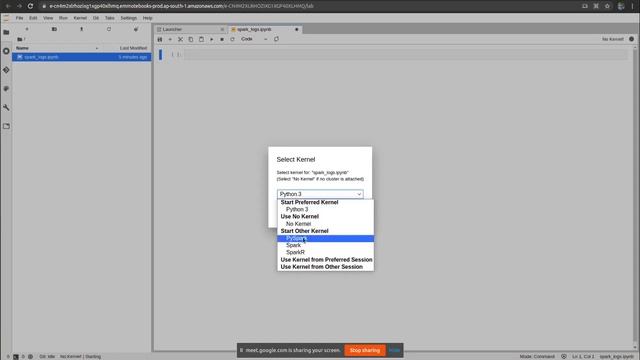Hide the screen sharing notification bar
This screenshot has width=640, height=360.
(394, 350)
